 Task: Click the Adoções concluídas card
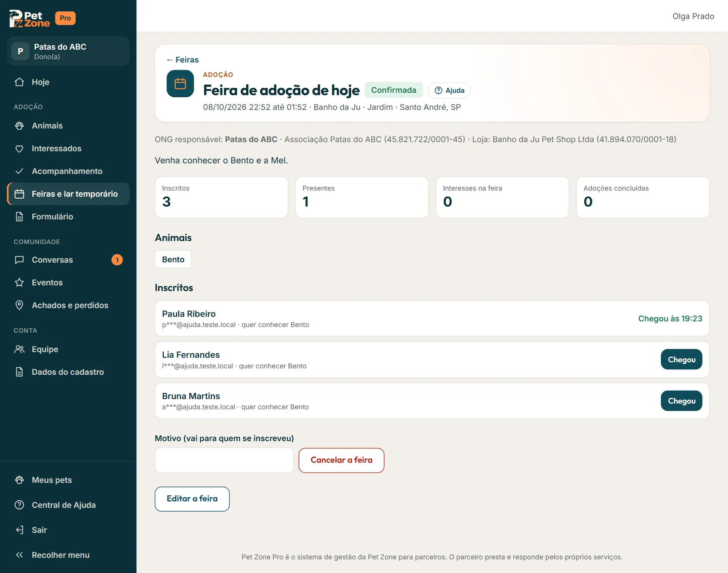[x=642, y=197]
